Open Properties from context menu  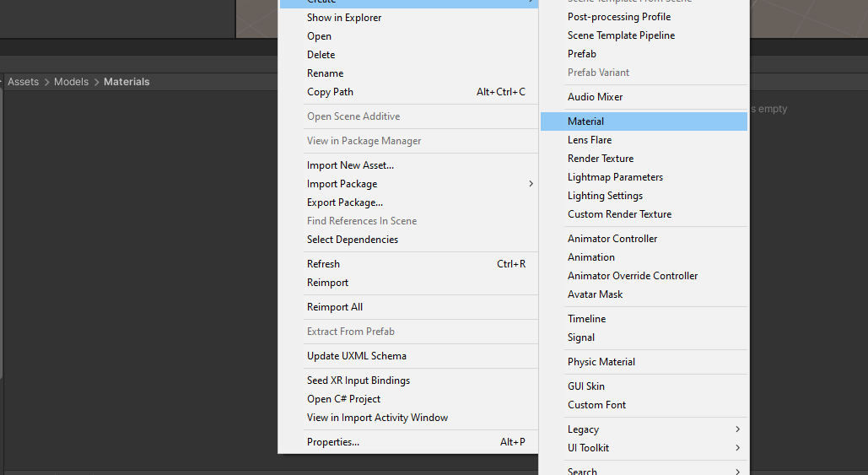click(x=333, y=442)
